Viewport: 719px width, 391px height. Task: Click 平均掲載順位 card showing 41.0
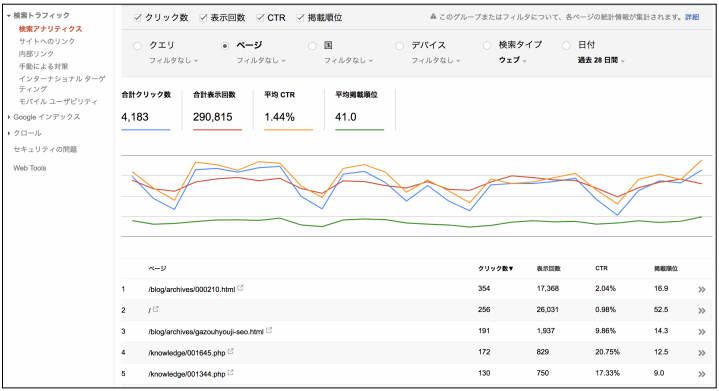359,110
